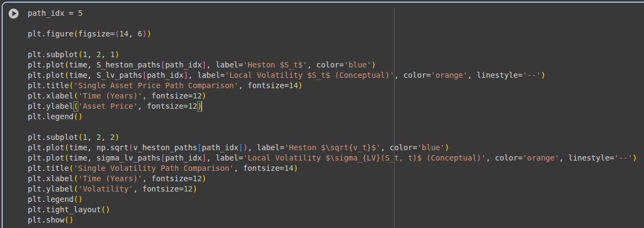The height and width of the screenshot is (228, 644).
Task: Click 'Asset Price' ylabel string
Action: coord(108,106)
